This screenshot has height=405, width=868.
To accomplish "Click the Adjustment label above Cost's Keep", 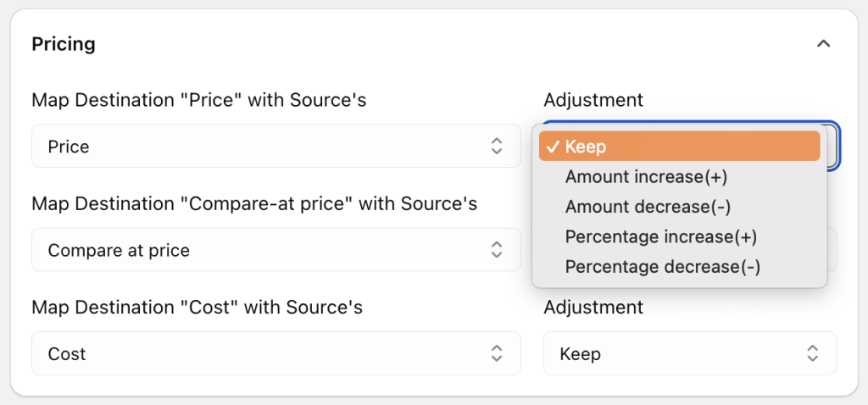I will (x=593, y=307).
